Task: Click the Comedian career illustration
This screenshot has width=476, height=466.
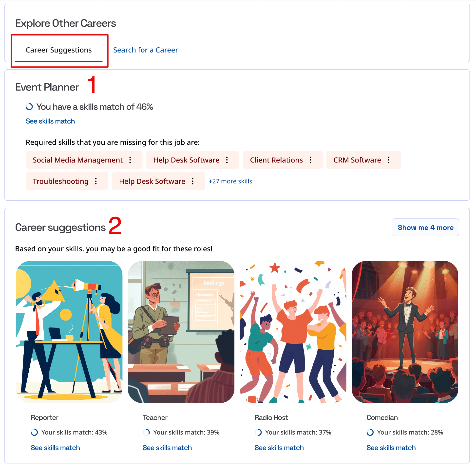Action: pyautogui.click(x=405, y=332)
